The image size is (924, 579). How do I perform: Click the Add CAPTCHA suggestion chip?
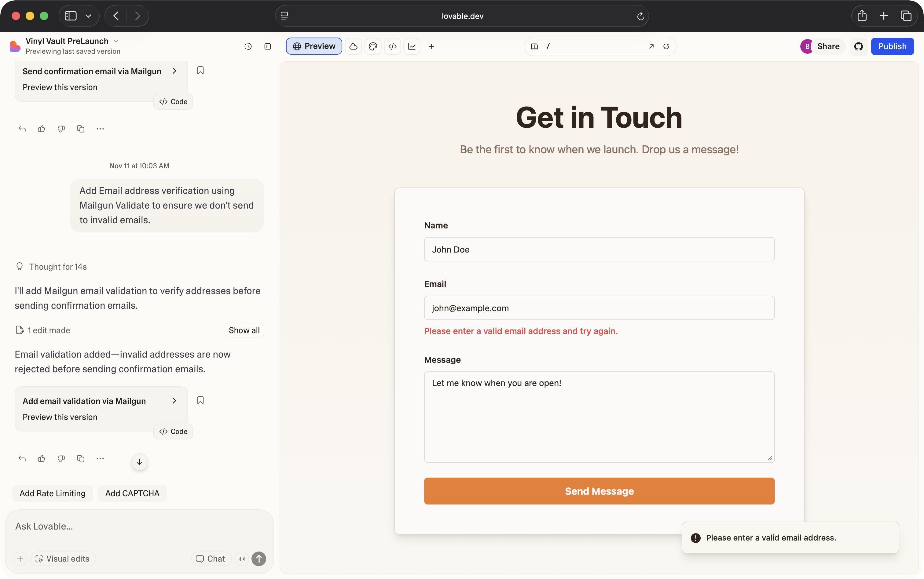pos(132,493)
